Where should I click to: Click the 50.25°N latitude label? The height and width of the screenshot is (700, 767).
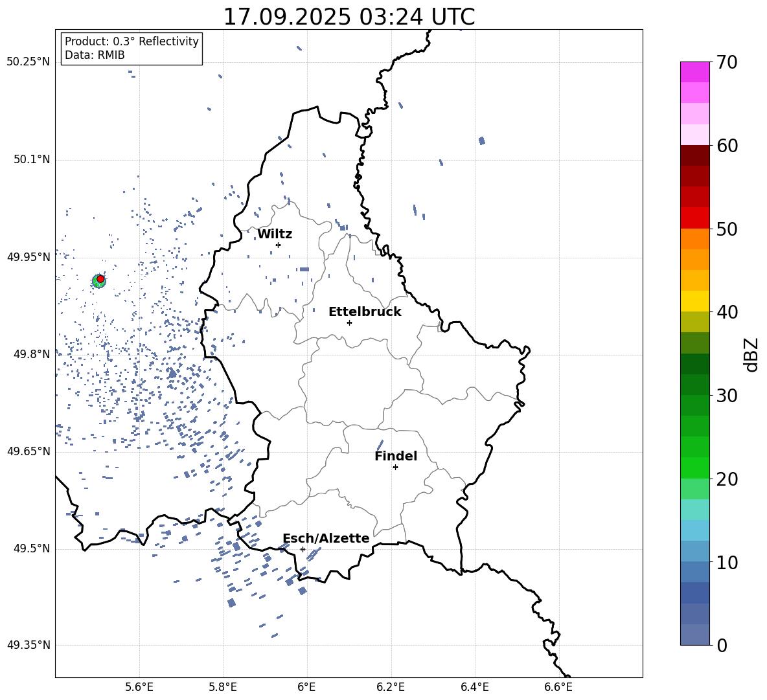click(x=29, y=62)
